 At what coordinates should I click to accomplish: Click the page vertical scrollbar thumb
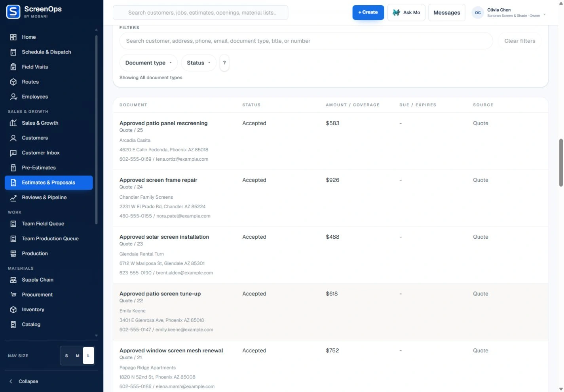(x=561, y=162)
